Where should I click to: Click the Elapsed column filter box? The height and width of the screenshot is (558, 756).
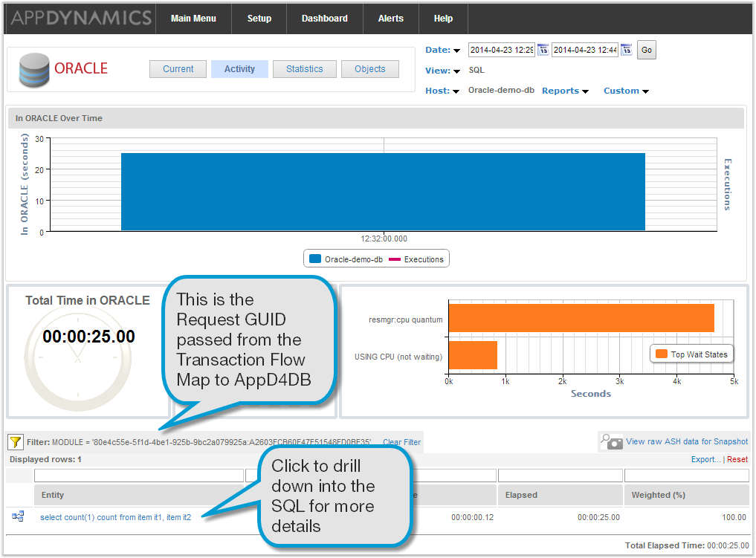[x=560, y=476]
